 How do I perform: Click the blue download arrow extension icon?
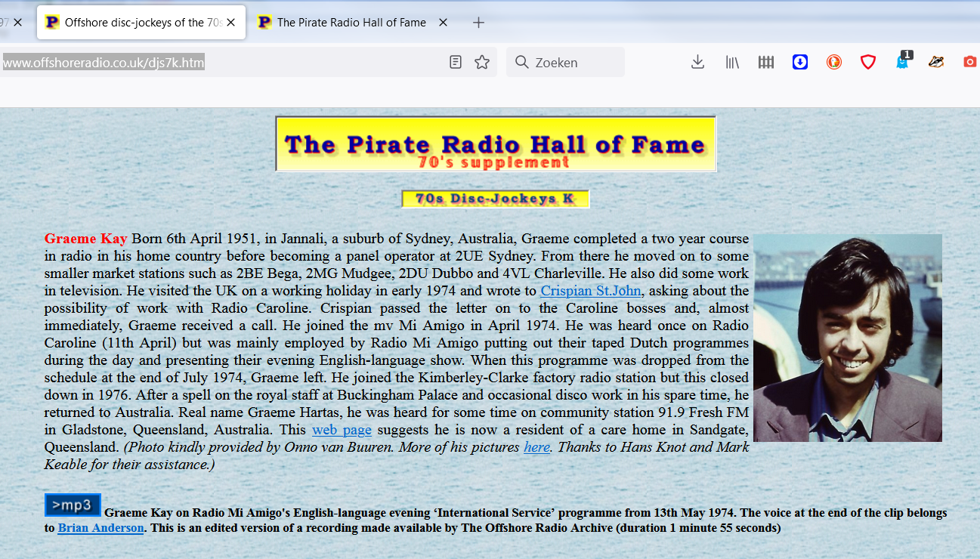[x=800, y=62]
